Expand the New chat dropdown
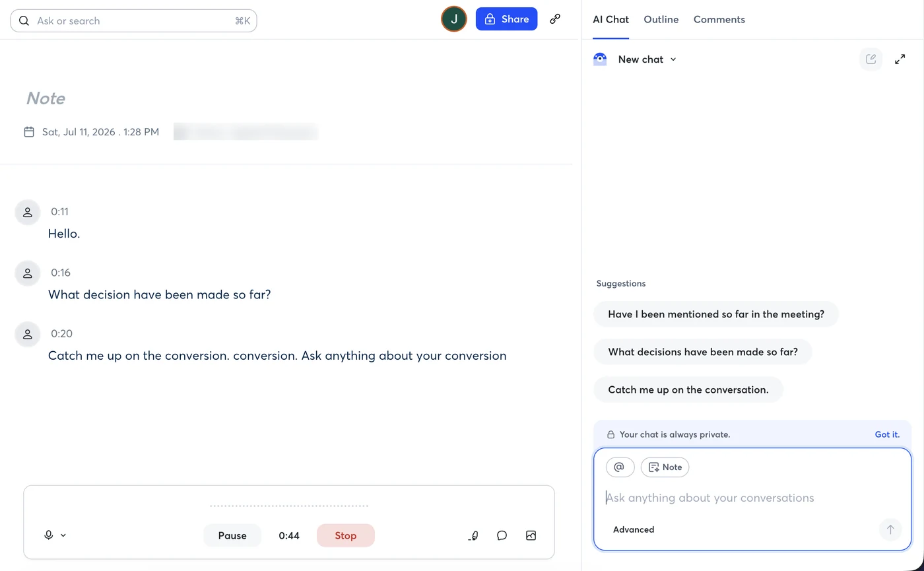The image size is (924, 571). click(x=647, y=59)
